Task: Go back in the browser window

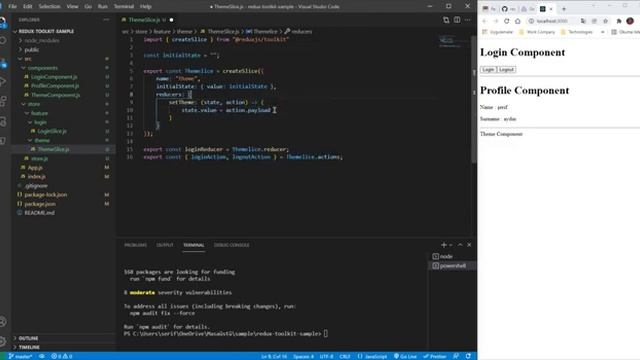Action: click(484, 21)
